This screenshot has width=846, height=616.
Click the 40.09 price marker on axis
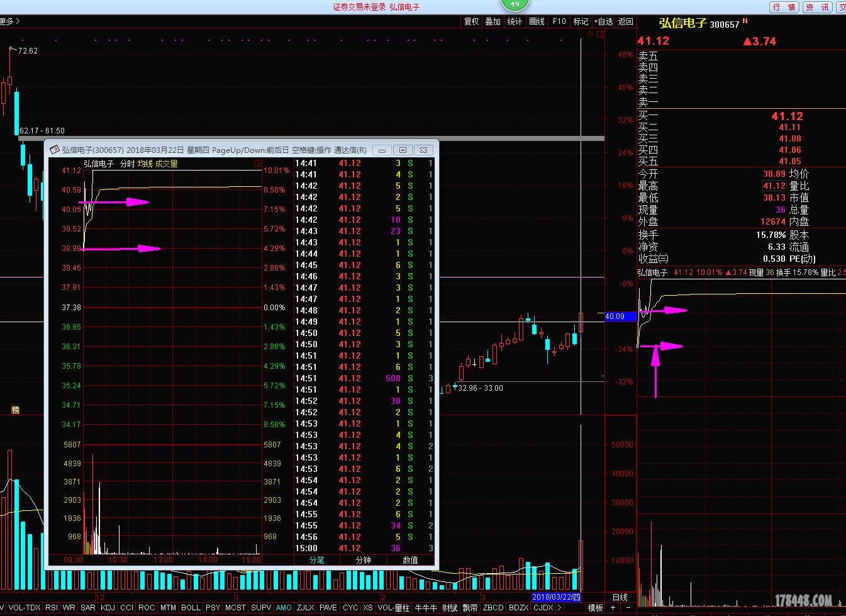tap(620, 316)
